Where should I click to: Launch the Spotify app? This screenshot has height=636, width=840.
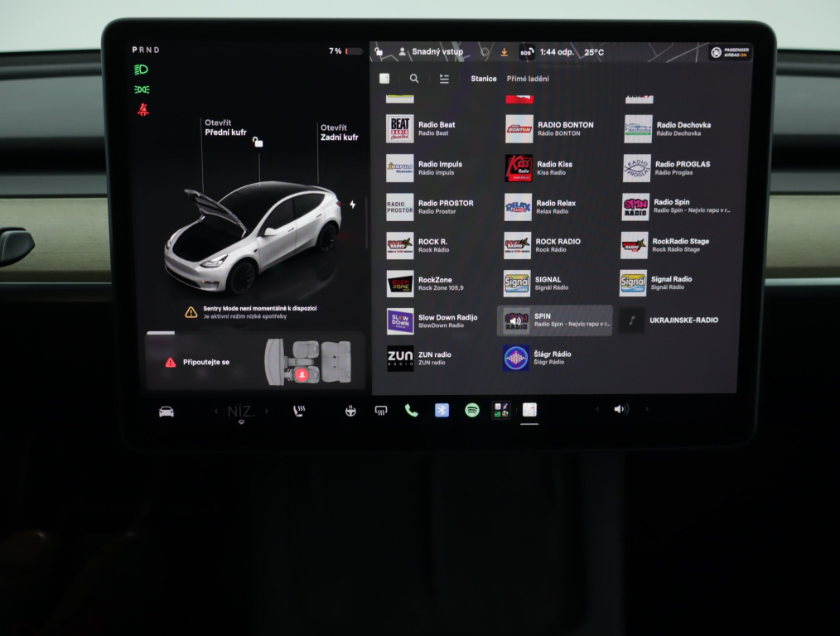tap(472, 411)
